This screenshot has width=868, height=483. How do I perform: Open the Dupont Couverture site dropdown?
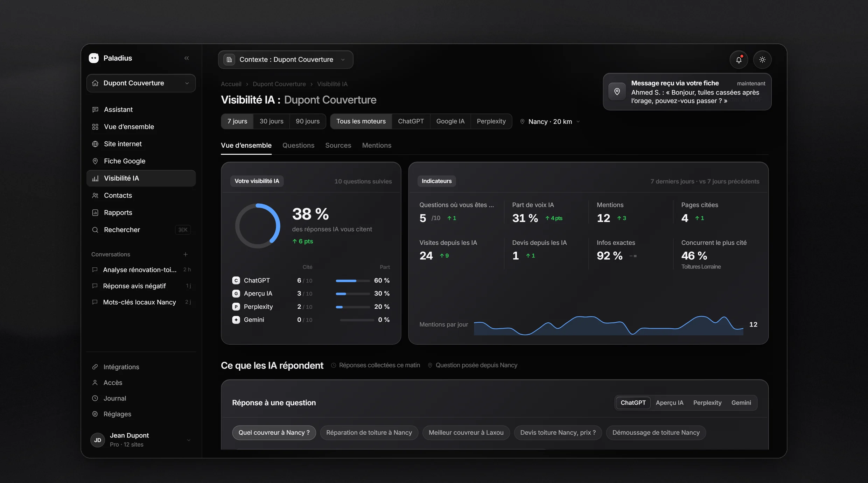(x=141, y=83)
